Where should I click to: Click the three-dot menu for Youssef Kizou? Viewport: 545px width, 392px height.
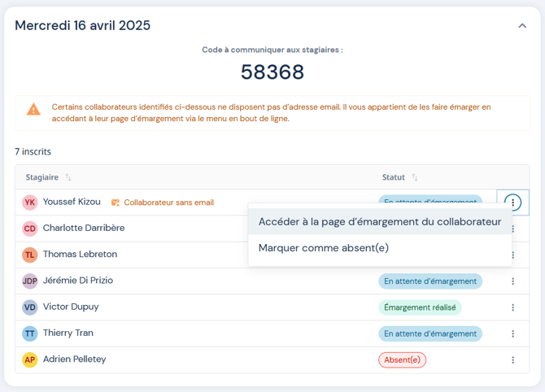coord(512,203)
